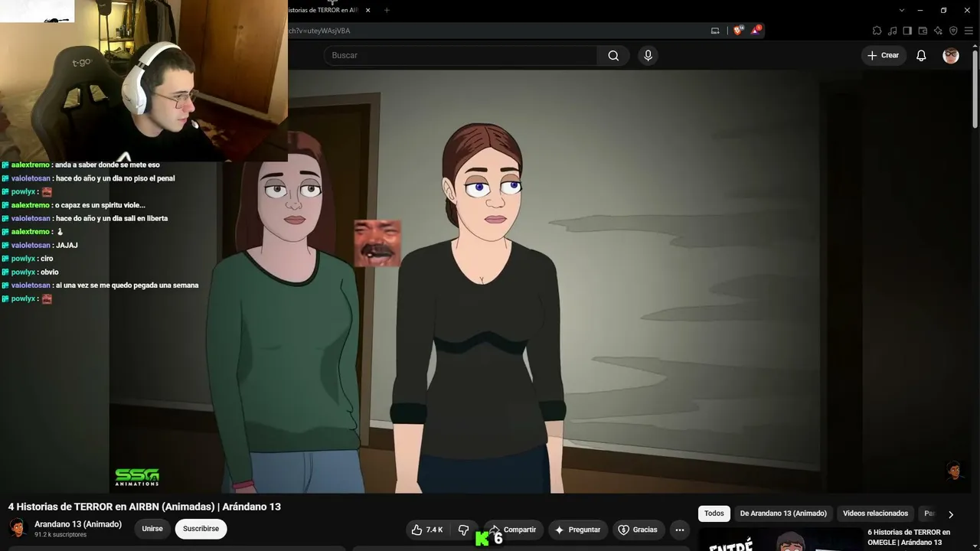Open the Arandano 13 (Animado) channel name
The image size is (980, 551).
click(x=78, y=524)
